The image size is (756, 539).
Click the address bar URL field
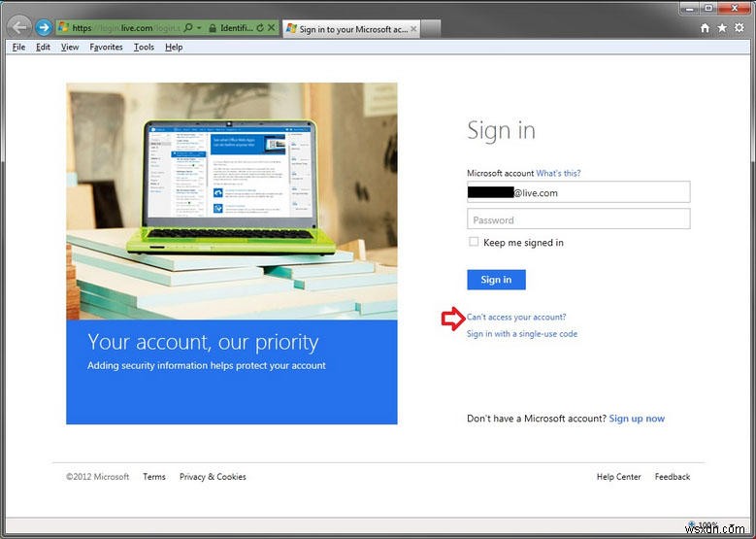(x=126, y=28)
